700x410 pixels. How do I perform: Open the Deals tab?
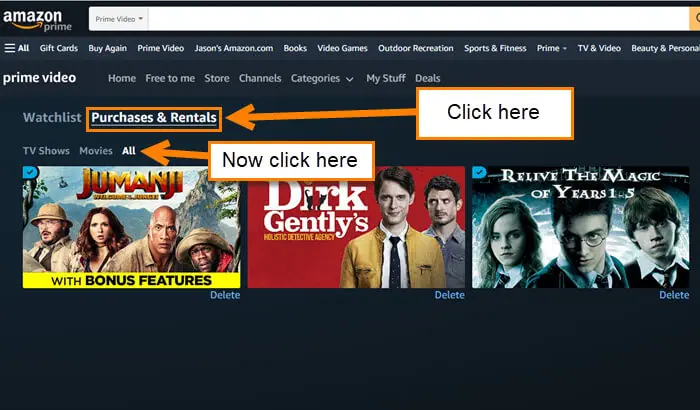(428, 78)
